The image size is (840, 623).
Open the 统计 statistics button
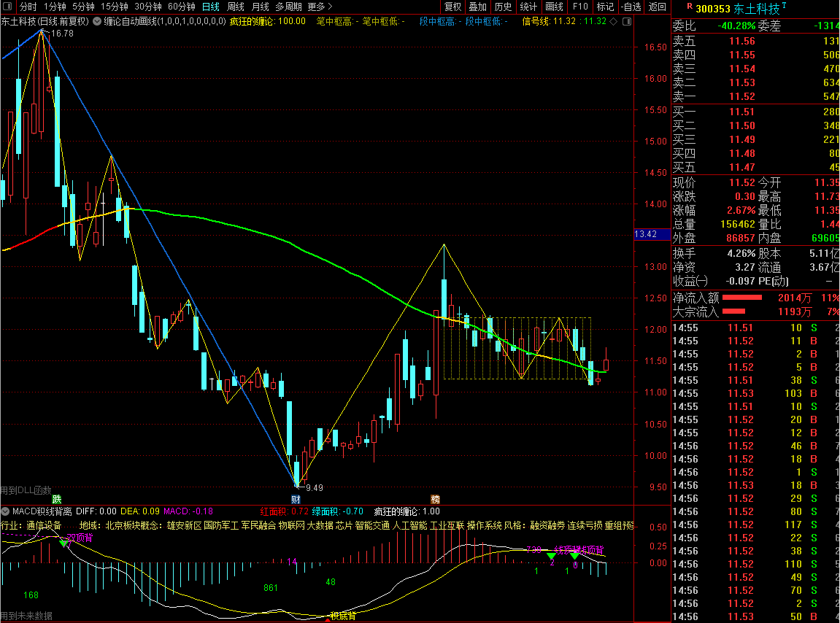point(528,7)
